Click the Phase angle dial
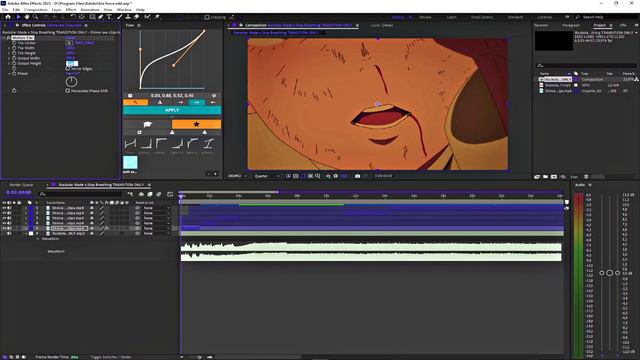Viewport: 640px width, 360px height. click(71, 82)
